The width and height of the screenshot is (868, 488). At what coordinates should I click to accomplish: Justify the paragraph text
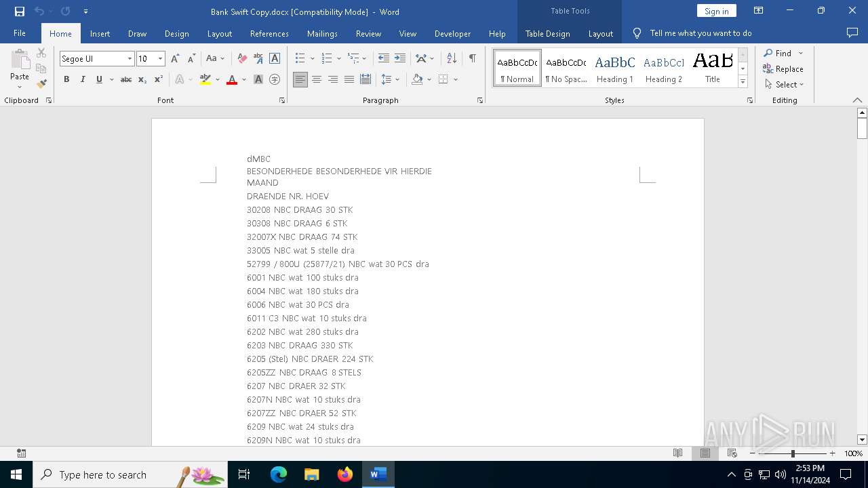coord(349,79)
